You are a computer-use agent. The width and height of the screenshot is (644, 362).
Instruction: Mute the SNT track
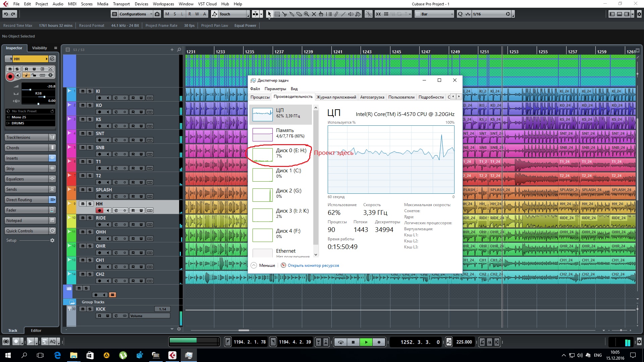tap(83, 133)
